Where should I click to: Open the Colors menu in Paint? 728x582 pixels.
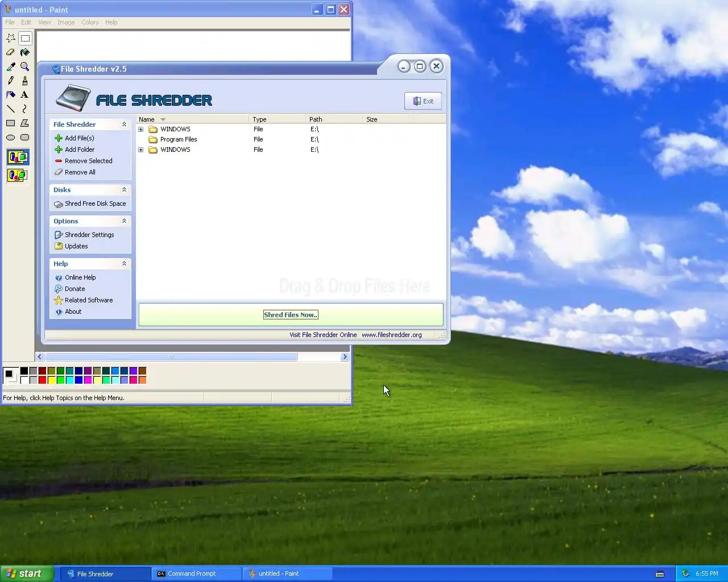(x=90, y=22)
